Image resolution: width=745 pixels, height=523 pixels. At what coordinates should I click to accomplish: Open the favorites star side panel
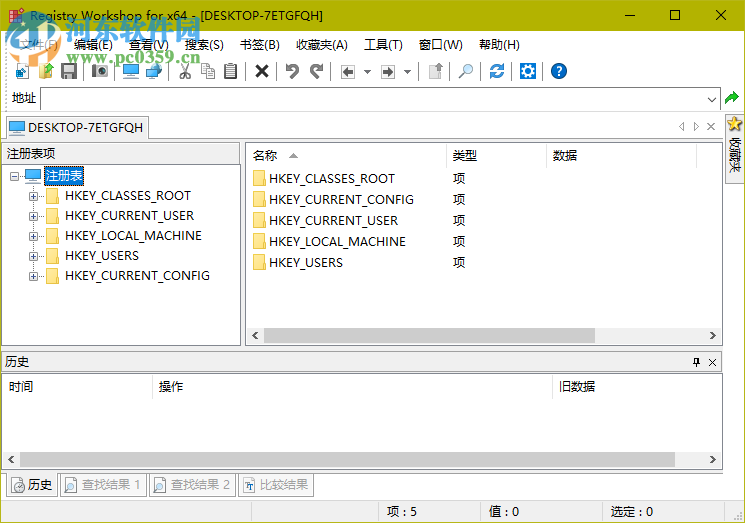(x=735, y=148)
